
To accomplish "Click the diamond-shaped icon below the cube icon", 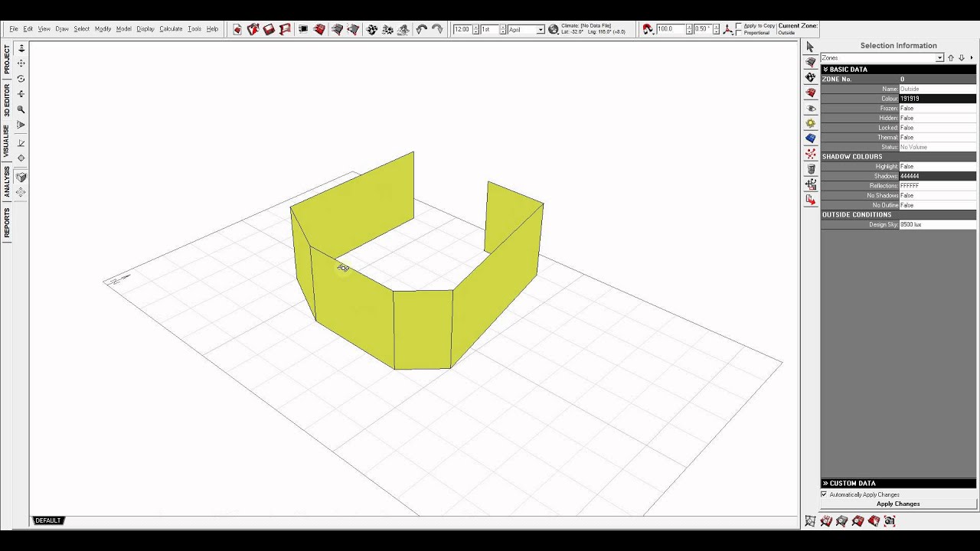I will [x=21, y=192].
